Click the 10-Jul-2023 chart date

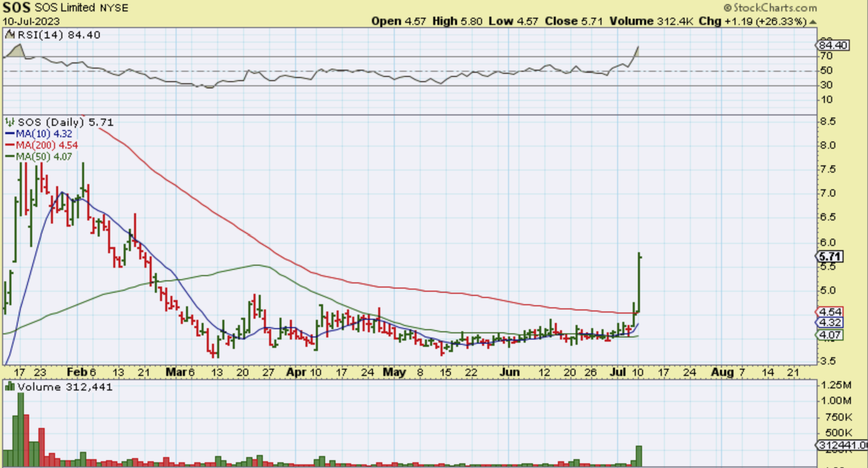pos(31,21)
